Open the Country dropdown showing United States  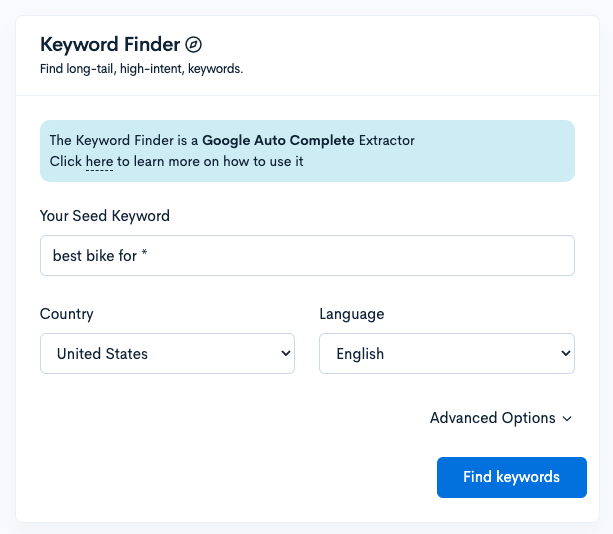tap(167, 354)
